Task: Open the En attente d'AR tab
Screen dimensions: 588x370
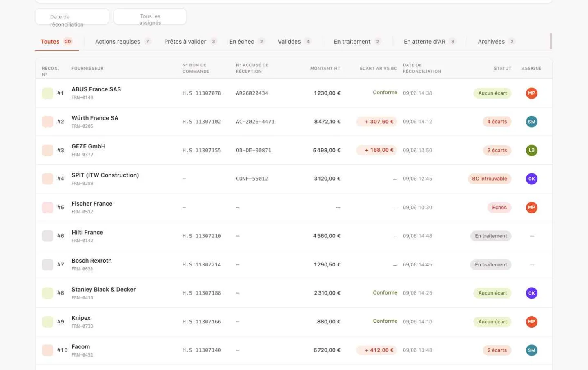Action: [430, 42]
